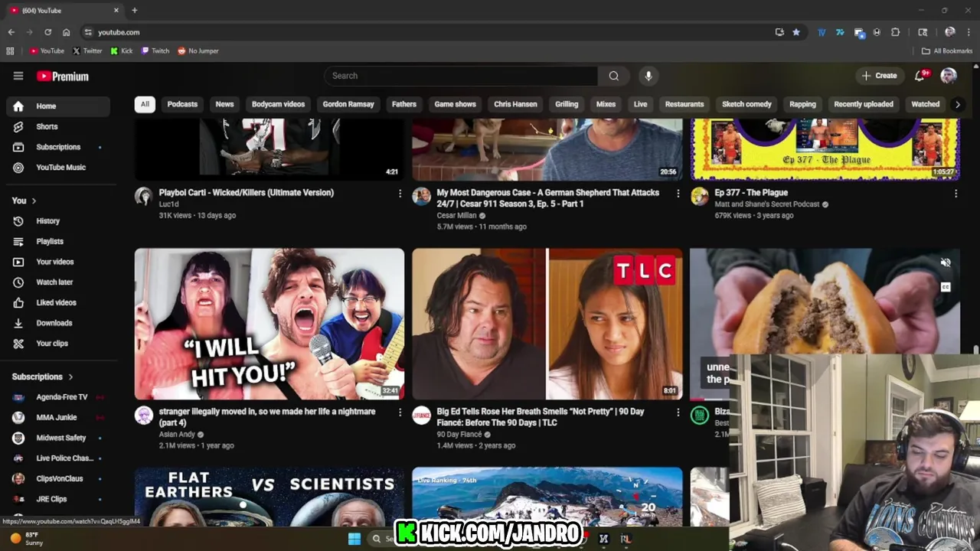Open the YouTube hamburger guide menu
Viewport: 980px width, 551px height.
pos(18,76)
